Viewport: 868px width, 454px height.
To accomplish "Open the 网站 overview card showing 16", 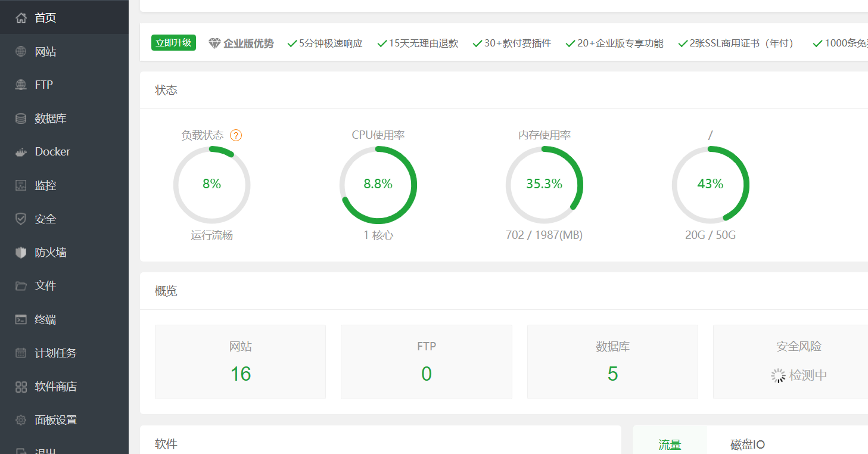I will [240, 362].
